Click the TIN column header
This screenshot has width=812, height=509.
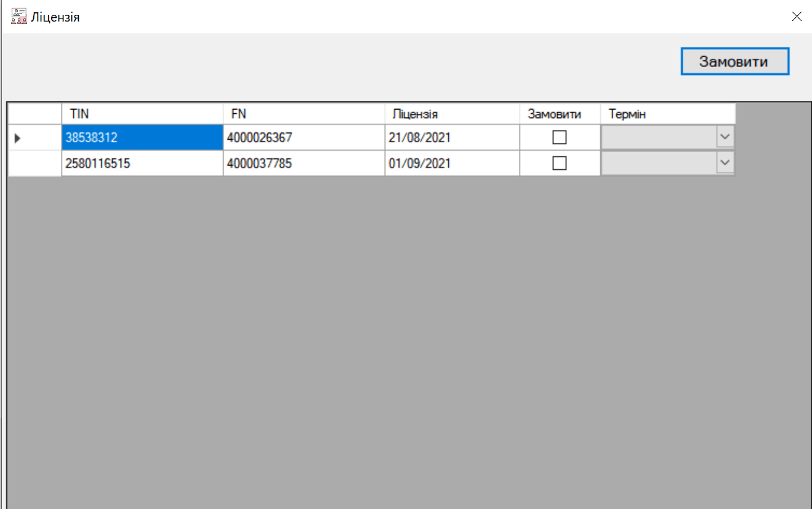coord(142,114)
